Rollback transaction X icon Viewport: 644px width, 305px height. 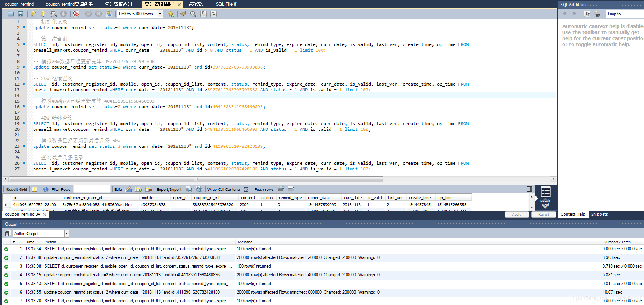point(98,14)
